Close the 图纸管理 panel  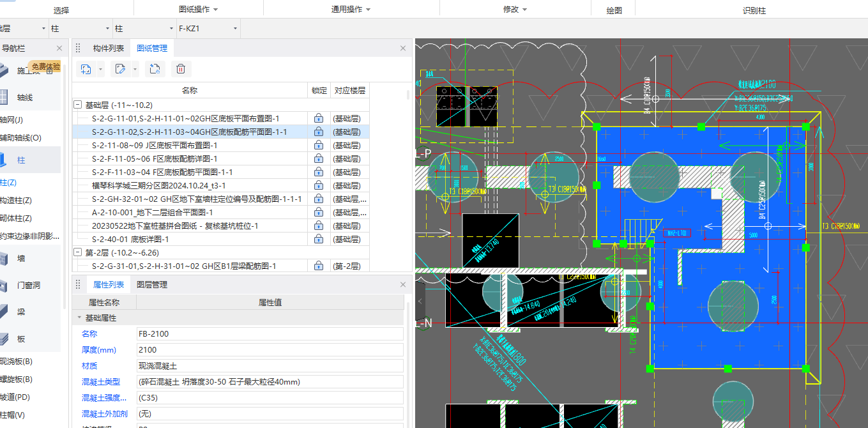tap(403, 48)
